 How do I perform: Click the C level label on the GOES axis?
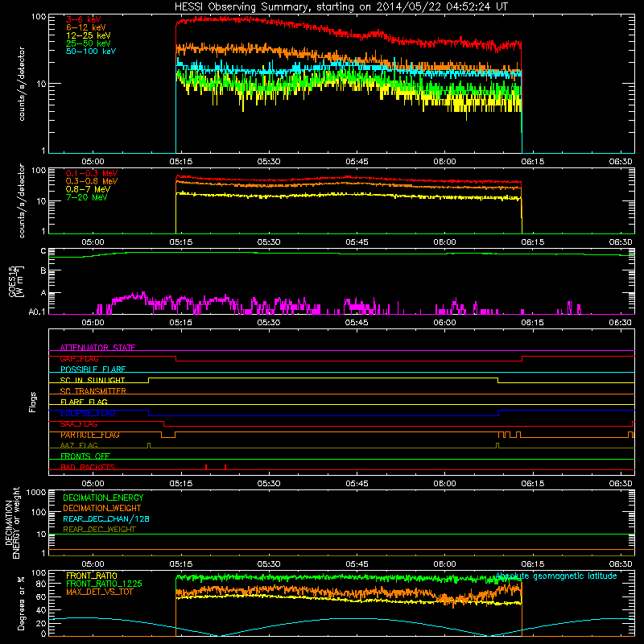(43, 251)
